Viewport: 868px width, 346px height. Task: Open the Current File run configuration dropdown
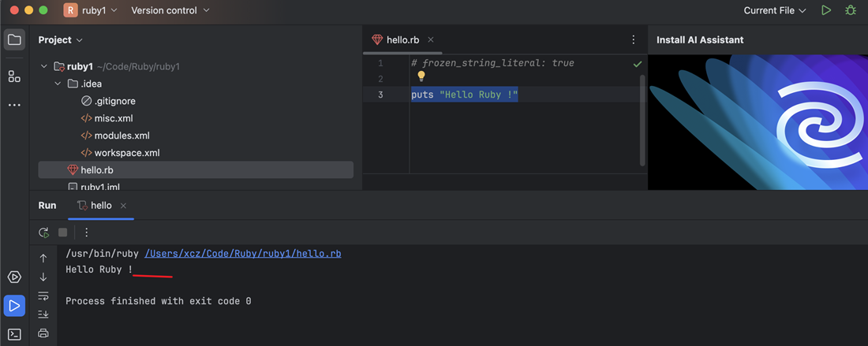[x=775, y=11]
